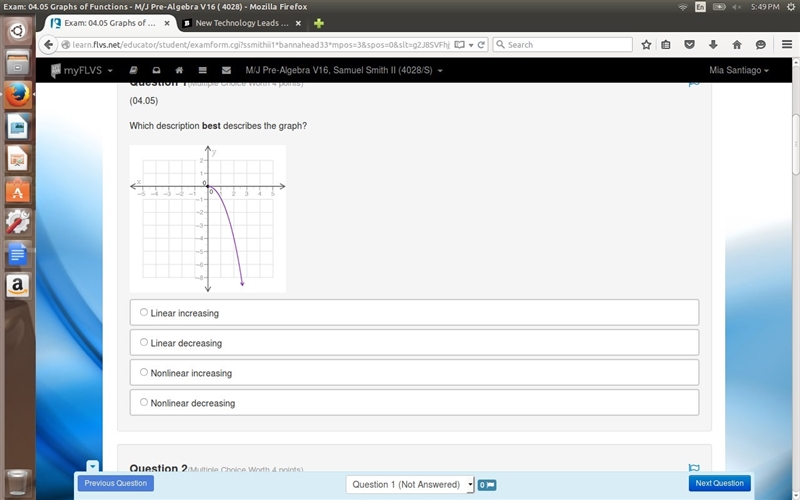Open the inbox tray icon in myFLVS bar
Image resolution: width=800 pixels, height=500 pixels.
click(156, 70)
